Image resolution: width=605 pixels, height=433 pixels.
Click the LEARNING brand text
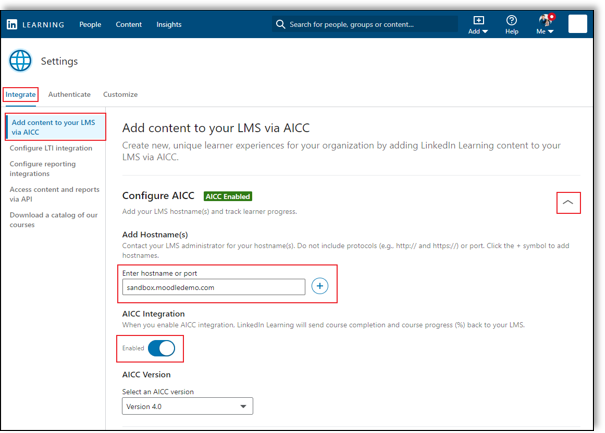pyautogui.click(x=43, y=25)
